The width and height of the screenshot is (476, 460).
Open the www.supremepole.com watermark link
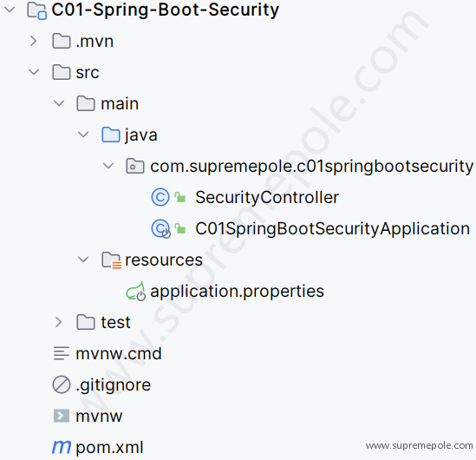pyautogui.click(x=420, y=446)
